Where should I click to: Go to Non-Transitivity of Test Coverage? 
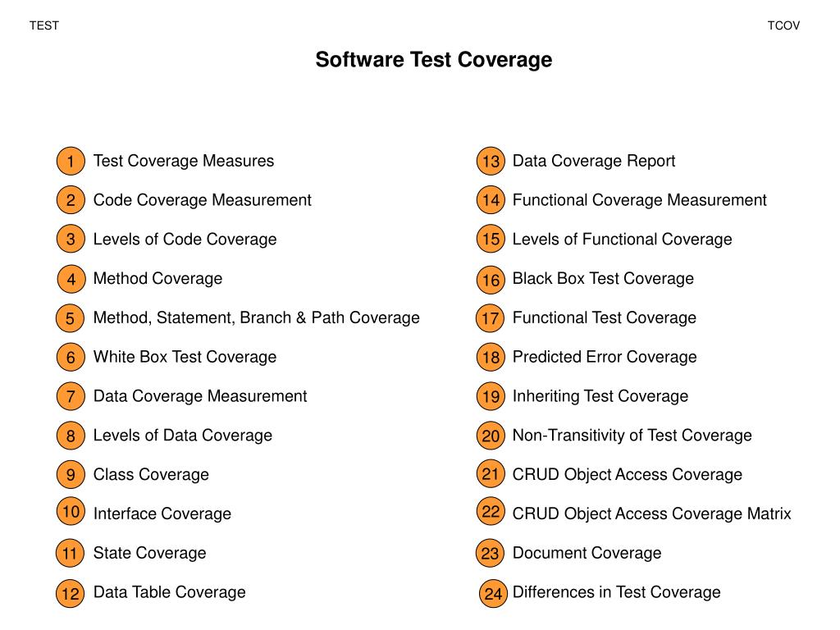point(632,435)
